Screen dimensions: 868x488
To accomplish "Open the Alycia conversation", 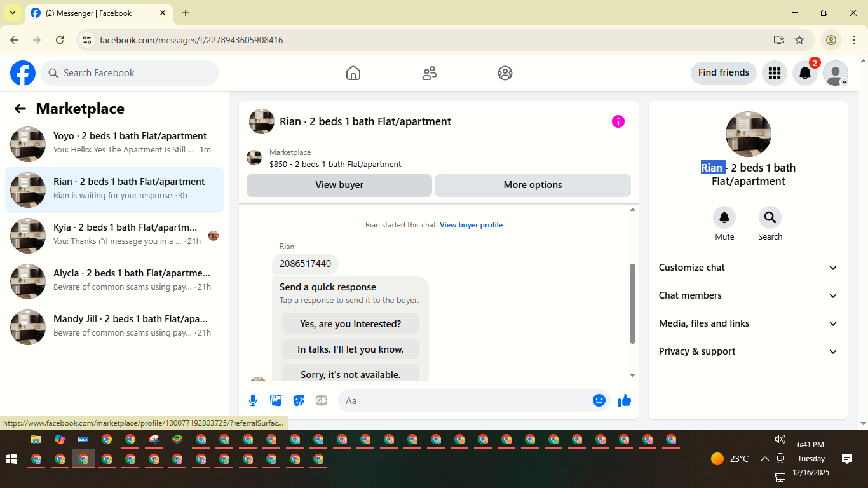I will (x=114, y=281).
